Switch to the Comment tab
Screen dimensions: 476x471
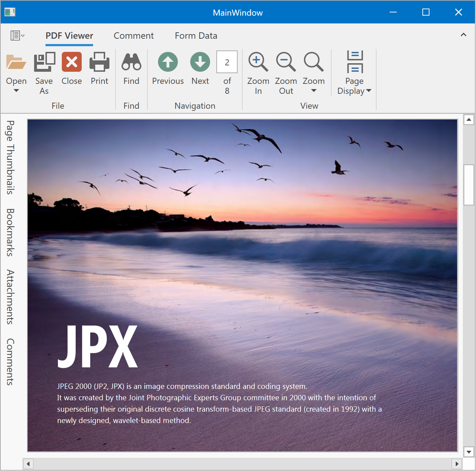(x=134, y=36)
